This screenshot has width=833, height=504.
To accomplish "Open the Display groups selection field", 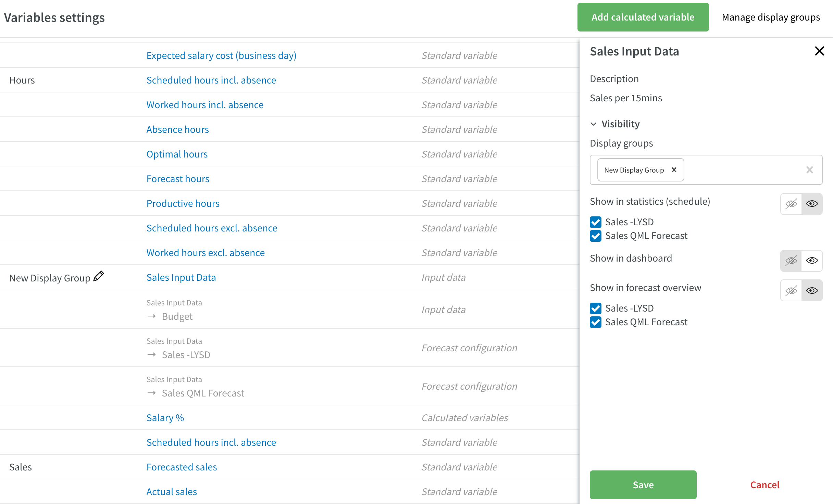I will pos(706,170).
